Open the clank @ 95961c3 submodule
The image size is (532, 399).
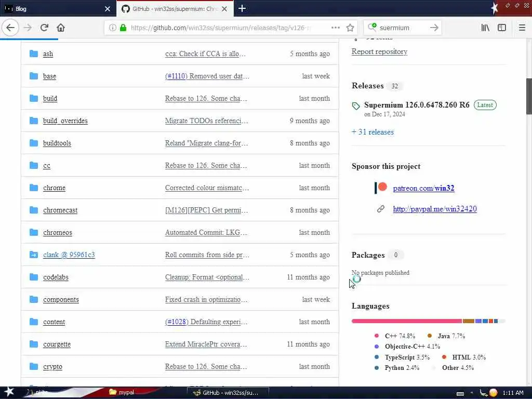point(69,255)
